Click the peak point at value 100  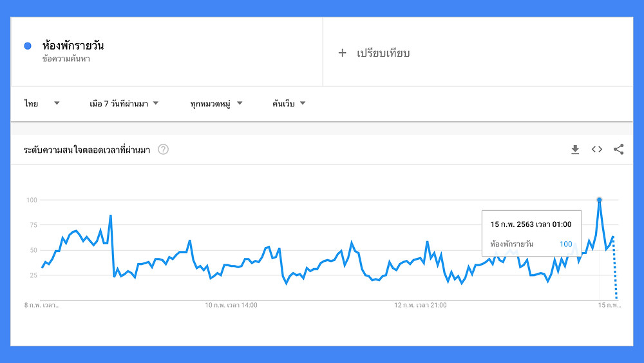click(600, 200)
